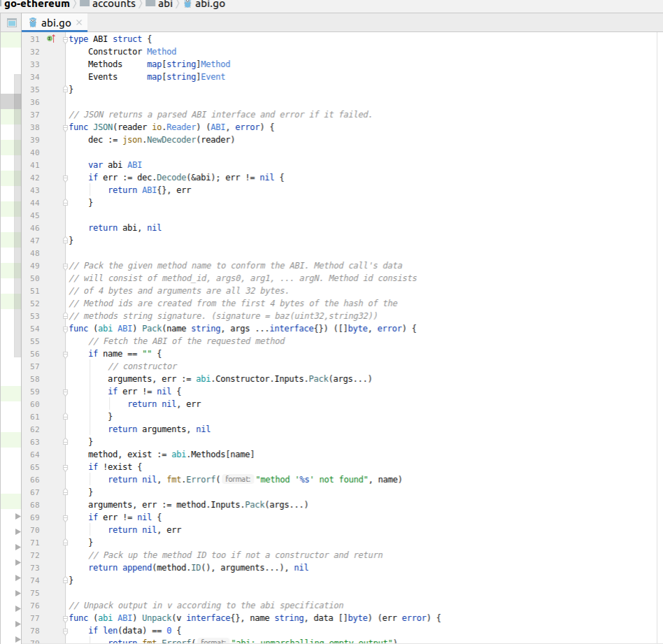Click 'return arguments, nil' on line 62
This screenshot has width=663, height=644.
[159, 429]
